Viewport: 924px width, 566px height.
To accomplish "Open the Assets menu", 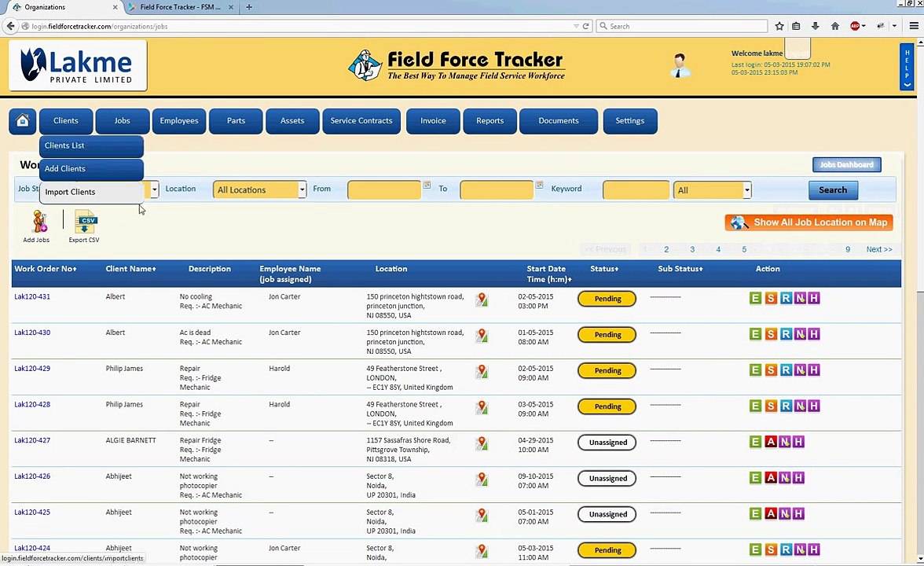I will 292,121.
